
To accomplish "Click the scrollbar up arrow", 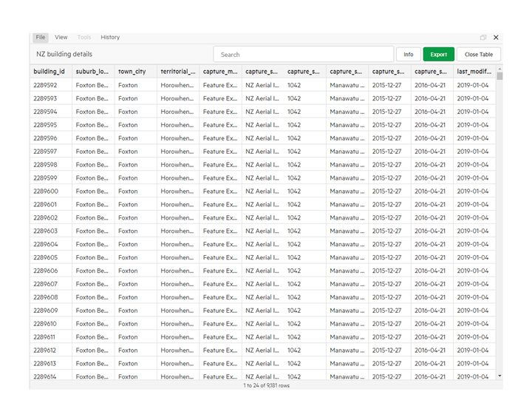I will click(x=499, y=69).
